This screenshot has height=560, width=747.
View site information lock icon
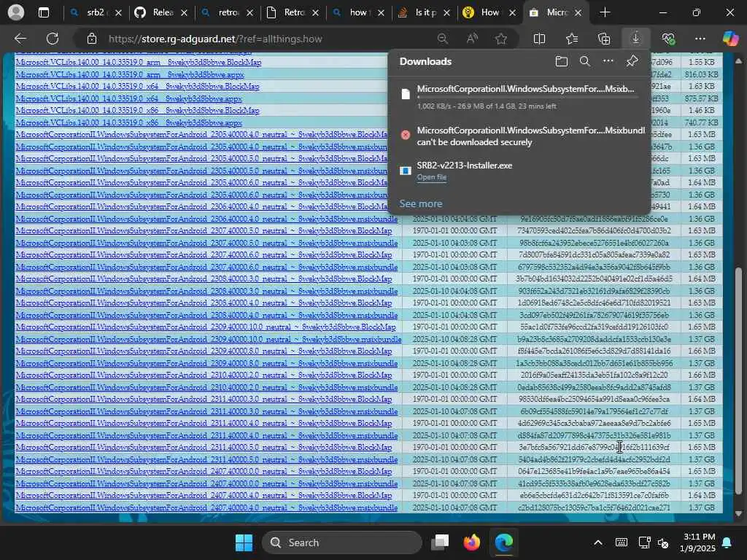[92, 39]
